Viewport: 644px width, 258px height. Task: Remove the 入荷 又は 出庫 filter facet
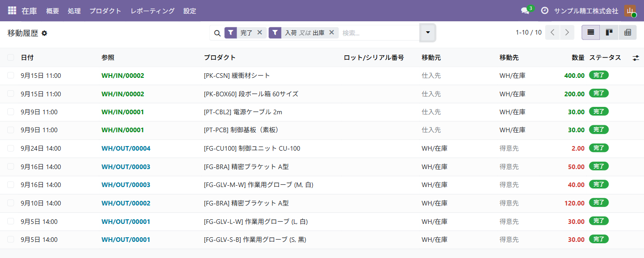point(331,33)
